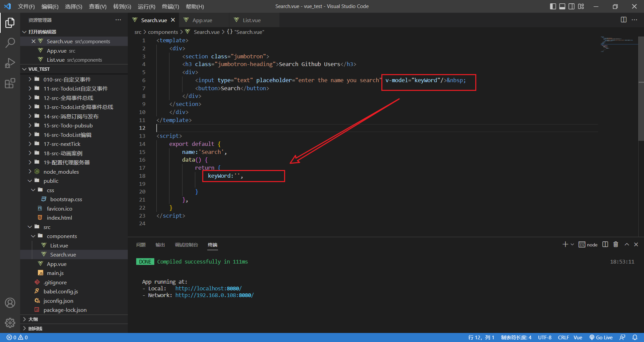Screen dimensions: 644x342
Task: Open the Accounts icon in activity bar
Action: pyautogui.click(x=10, y=303)
